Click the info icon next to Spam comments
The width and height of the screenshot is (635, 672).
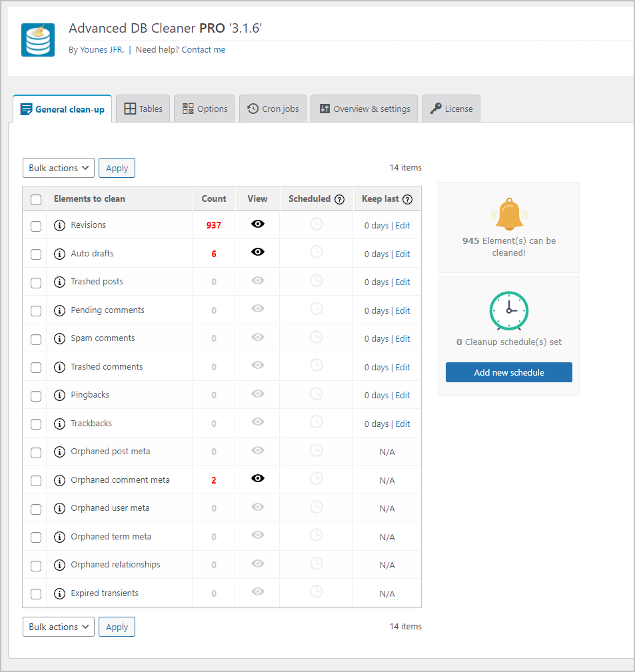tap(59, 338)
